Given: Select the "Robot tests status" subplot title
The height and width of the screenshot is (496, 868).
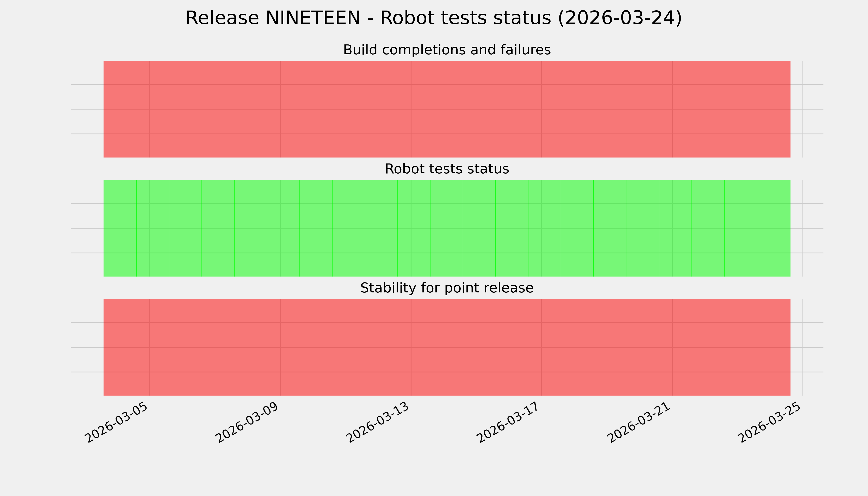Looking at the screenshot, I should 447,169.
